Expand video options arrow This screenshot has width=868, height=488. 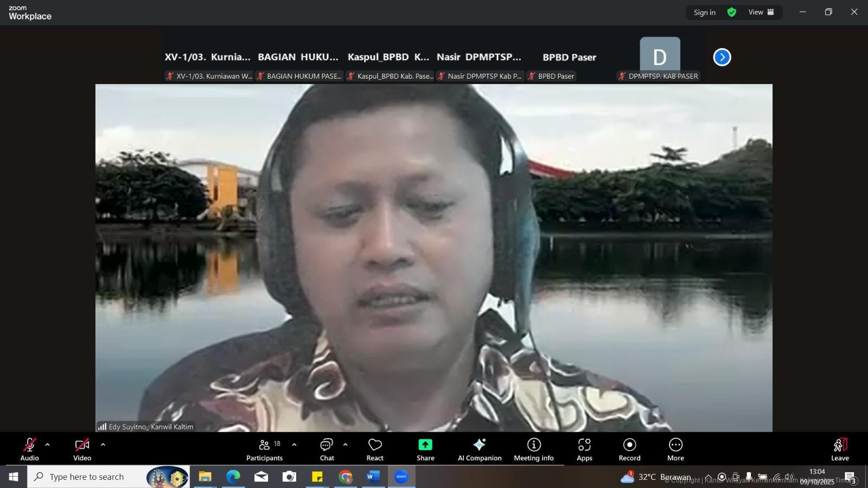pos(103,445)
